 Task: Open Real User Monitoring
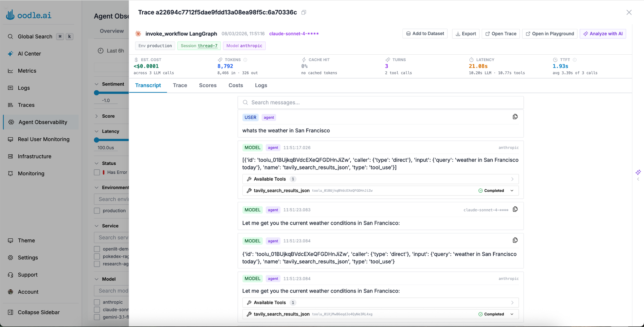click(43, 139)
